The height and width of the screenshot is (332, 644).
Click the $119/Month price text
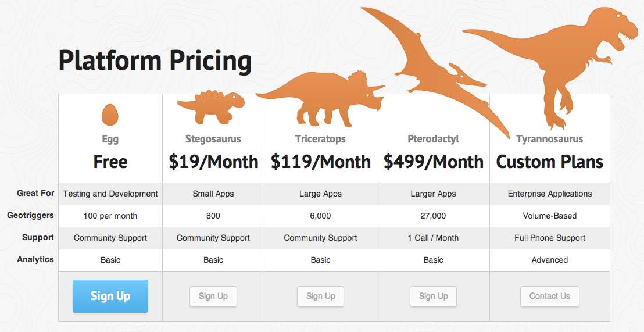point(321,162)
